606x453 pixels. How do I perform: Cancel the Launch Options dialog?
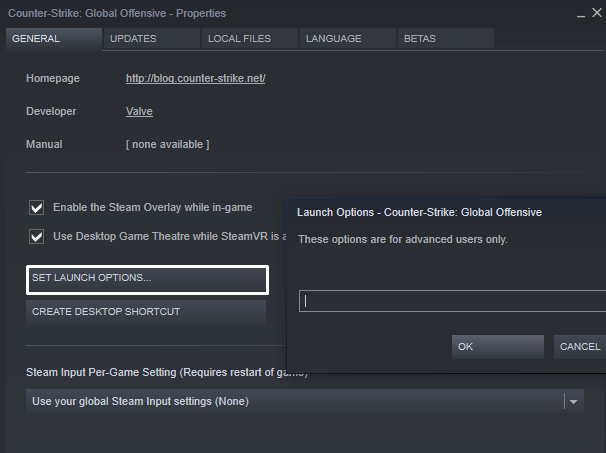pyautogui.click(x=580, y=347)
